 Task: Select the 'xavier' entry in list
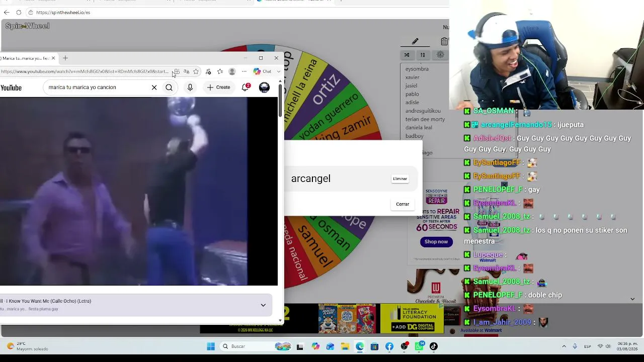[412, 77]
